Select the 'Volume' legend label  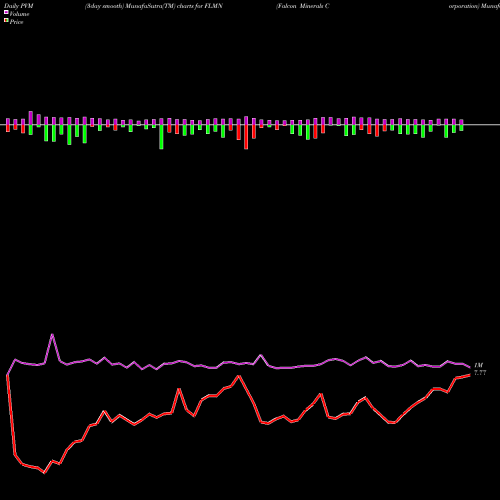(x=19, y=14)
